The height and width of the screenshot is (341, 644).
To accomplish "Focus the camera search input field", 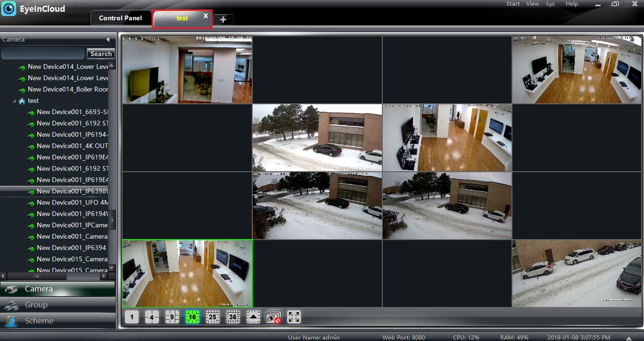I will (43, 54).
